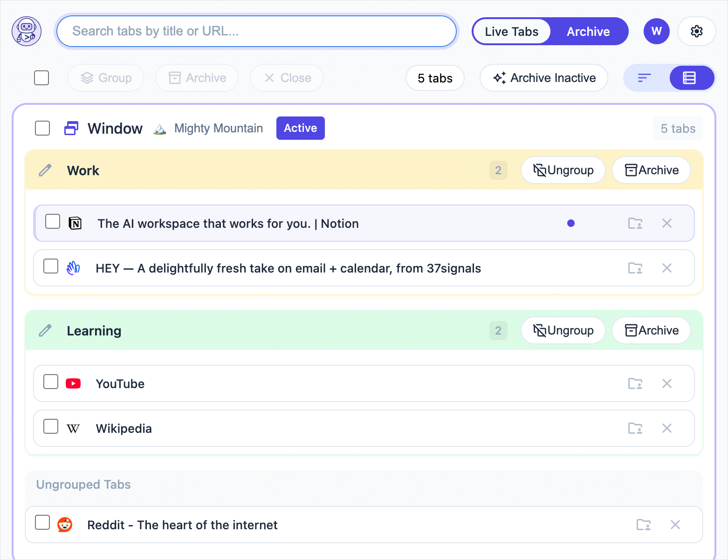Click the Ungrouped Tabs heading
The width and height of the screenshot is (728, 560).
83,485
